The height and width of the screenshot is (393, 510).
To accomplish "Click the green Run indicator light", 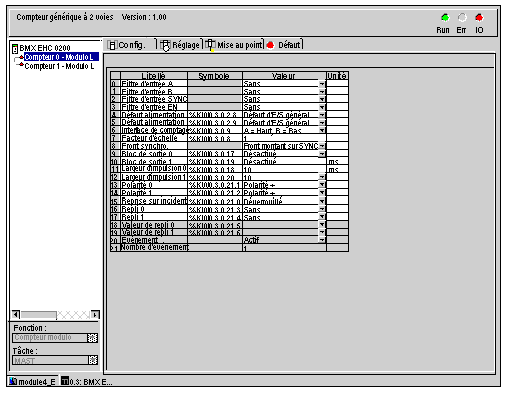I will pos(445,17).
